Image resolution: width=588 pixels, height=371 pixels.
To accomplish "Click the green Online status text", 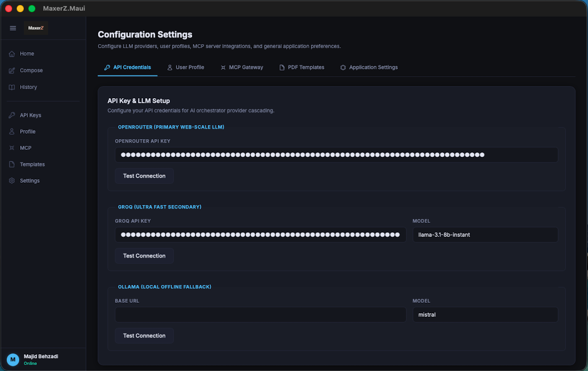I will coord(30,363).
